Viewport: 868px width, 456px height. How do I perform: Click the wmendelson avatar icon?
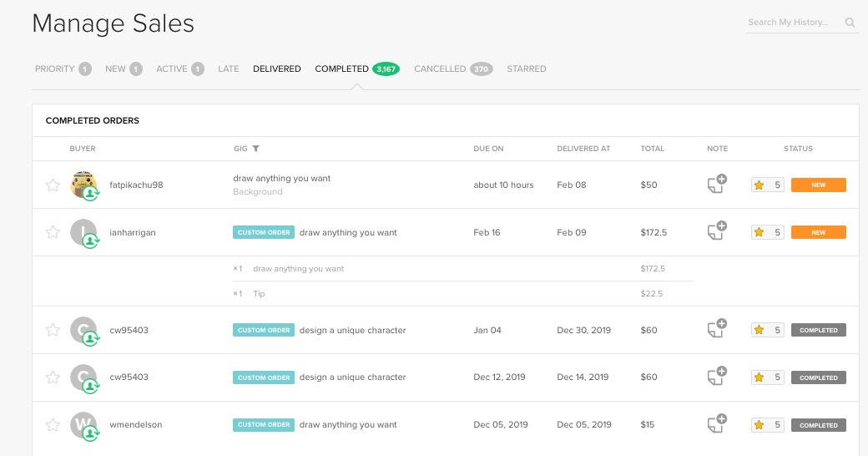tap(83, 424)
